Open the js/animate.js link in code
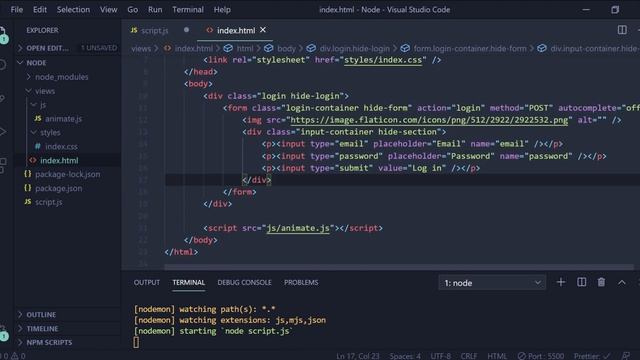The image size is (640, 360). point(298,228)
